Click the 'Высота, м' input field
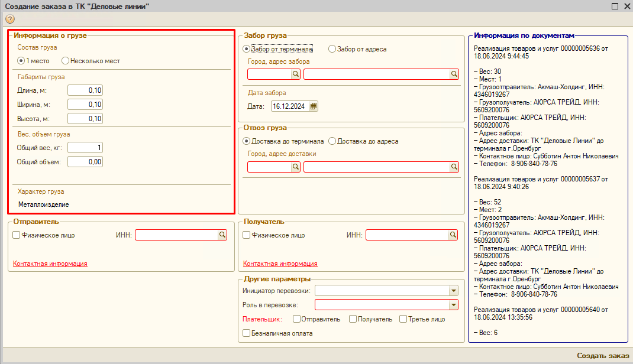Viewport: 633px width, 364px height. (85, 119)
